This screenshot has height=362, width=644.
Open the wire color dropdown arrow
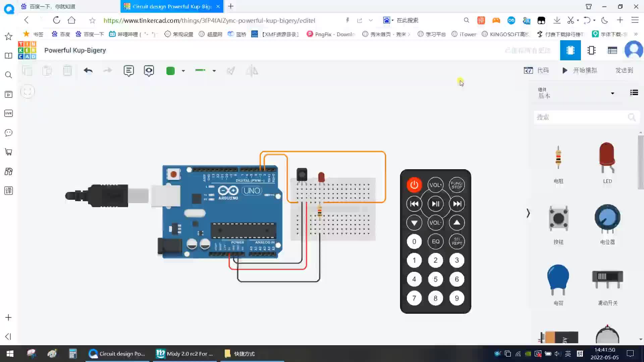[183, 71]
